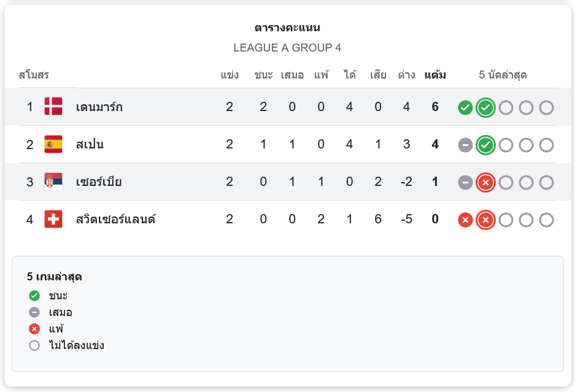The image size is (575, 392).
Task: Click the 5 นัดล่าสุด column header
Action: pyautogui.click(x=503, y=75)
